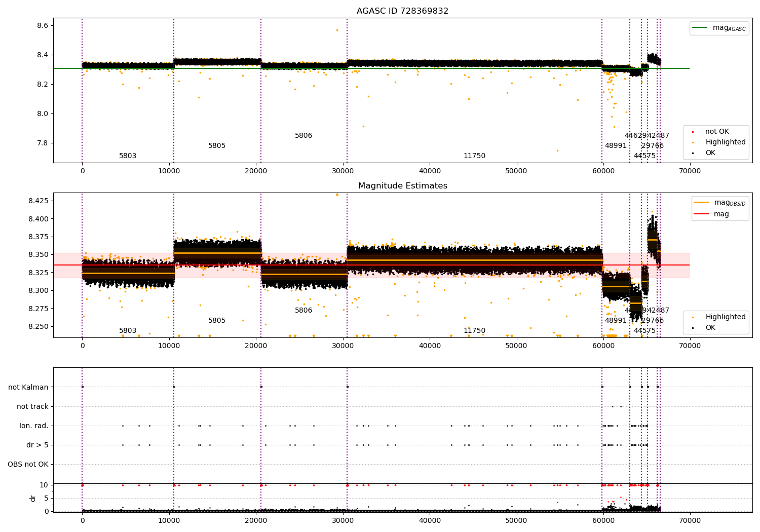Image resolution: width=760 pixels, height=532 pixels.
Task: Click the 10 tick on the dr axis
Action: 44,485
